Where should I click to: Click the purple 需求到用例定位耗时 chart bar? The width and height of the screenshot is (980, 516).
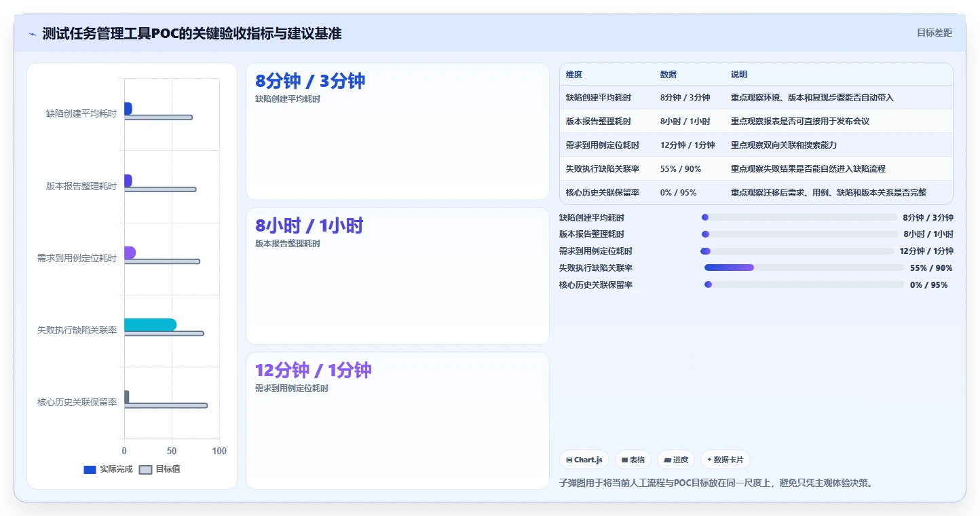130,253
